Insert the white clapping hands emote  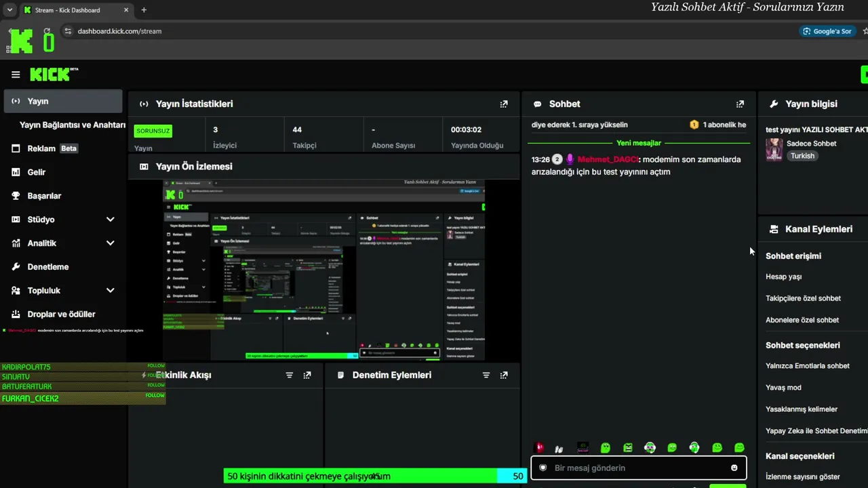(559, 448)
